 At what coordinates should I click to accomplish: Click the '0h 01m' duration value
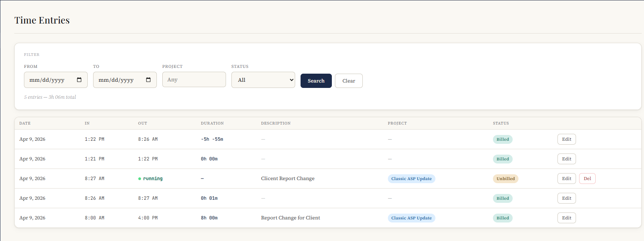[209, 198]
